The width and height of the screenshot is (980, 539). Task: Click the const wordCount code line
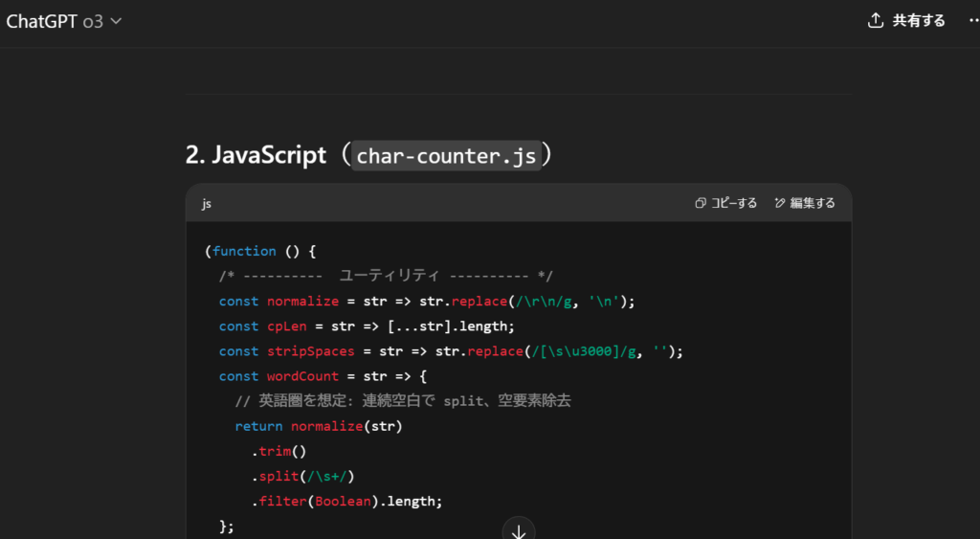tap(323, 376)
